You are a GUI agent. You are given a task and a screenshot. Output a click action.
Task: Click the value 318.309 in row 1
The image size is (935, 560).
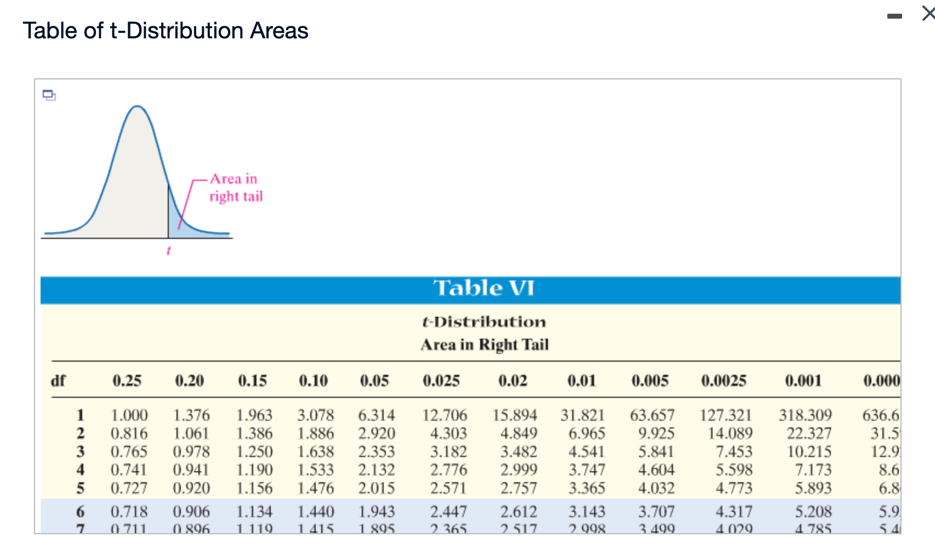(806, 415)
